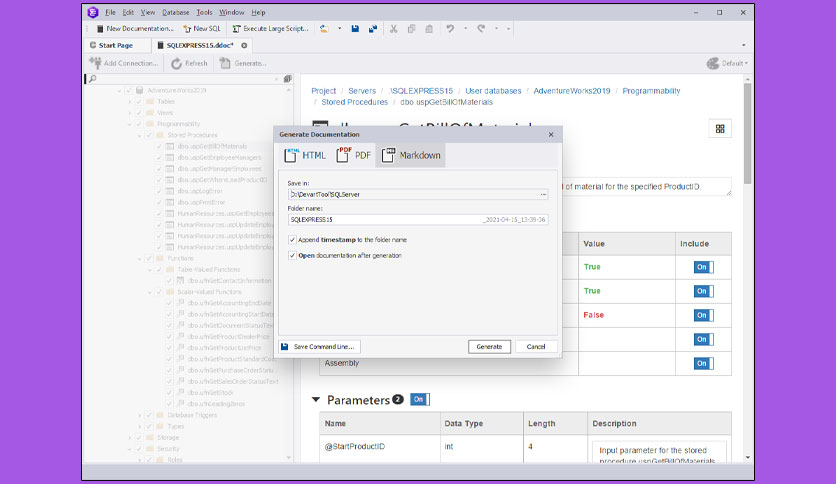Viewport: 836px width, 484px height.
Task: Click the Save floppy disk icon
Action: click(x=355, y=29)
